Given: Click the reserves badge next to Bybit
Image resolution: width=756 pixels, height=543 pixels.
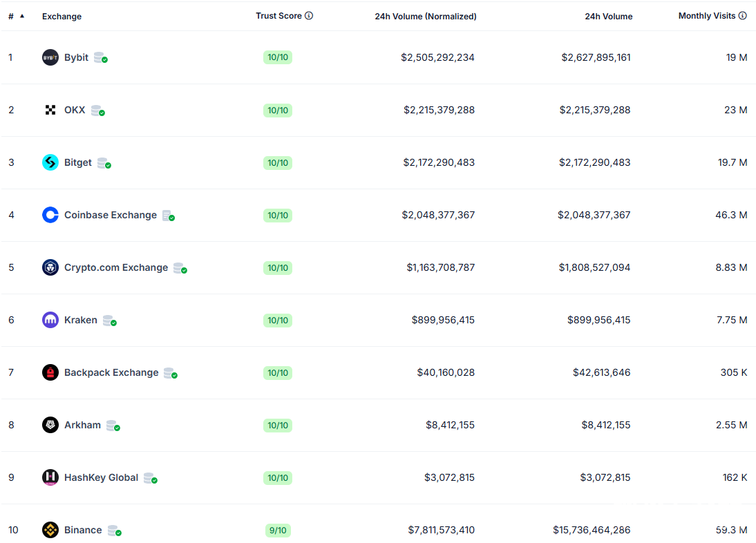Looking at the screenshot, I should click(100, 58).
